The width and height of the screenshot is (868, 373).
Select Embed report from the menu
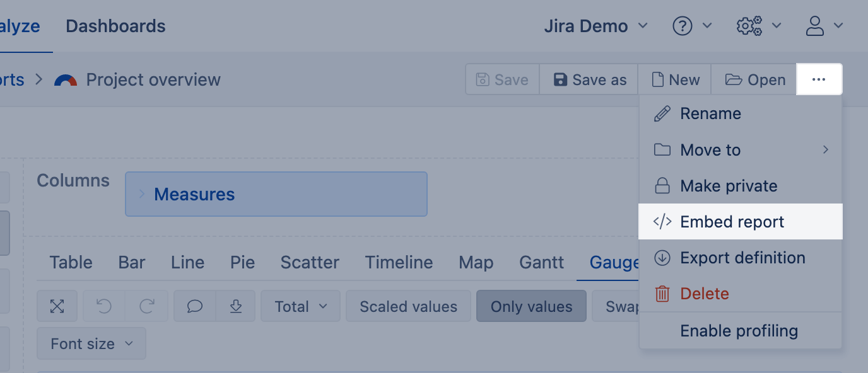pos(732,222)
